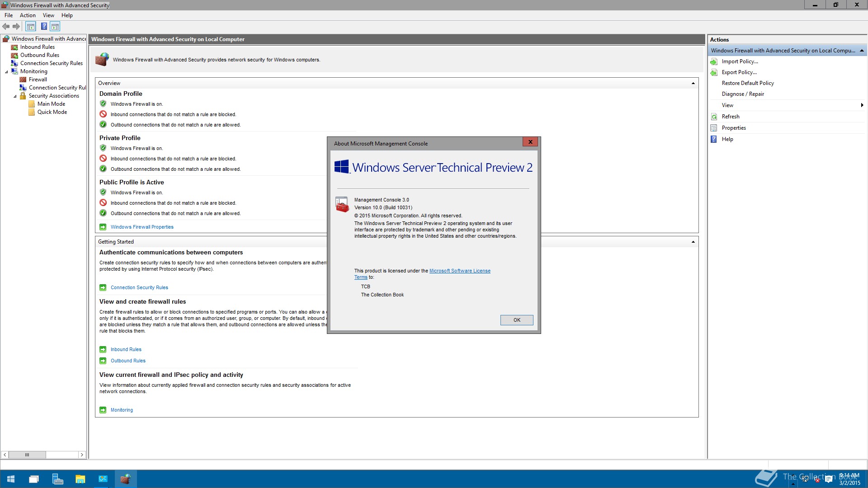Click the Monitoring icon in tree
The height and width of the screenshot is (488, 868).
click(14, 71)
